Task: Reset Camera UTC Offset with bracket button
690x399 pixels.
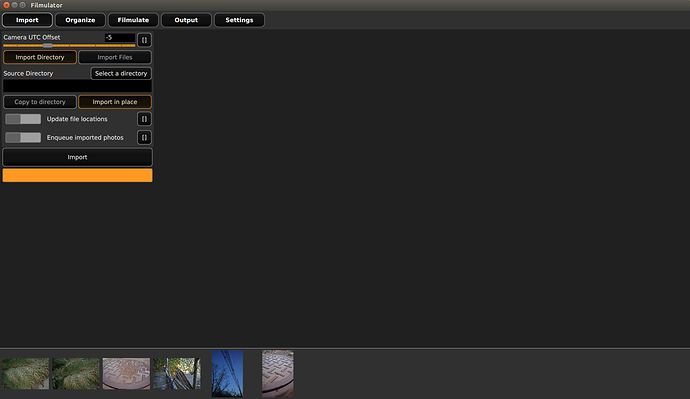Action: (144, 40)
